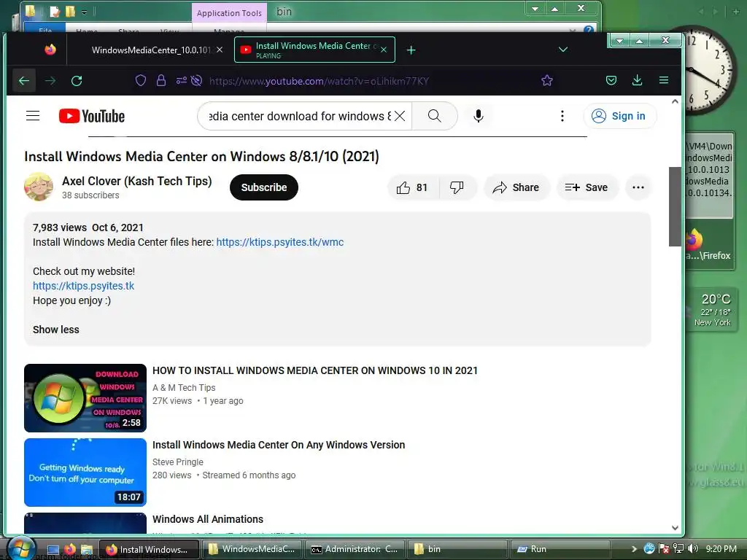Open a new Firefox tab

(x=411, y=50)
